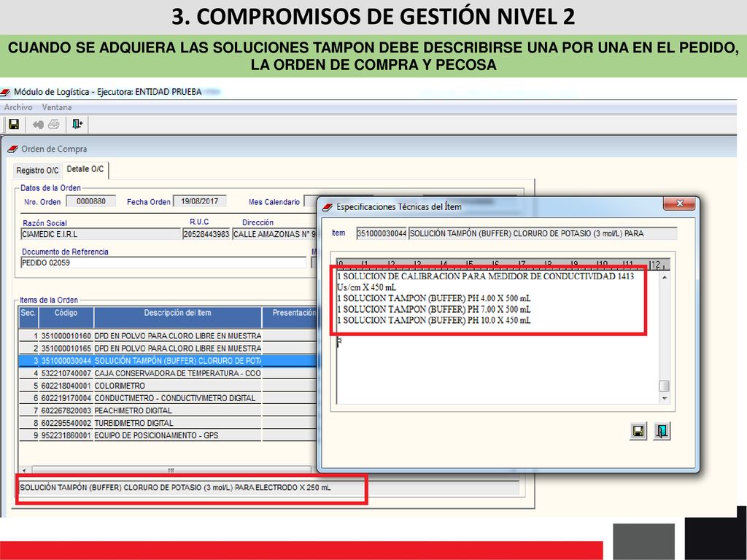Click the Nro. Orden field 0000880
This screenshot has height=560, width=747.
click(90, 201)
